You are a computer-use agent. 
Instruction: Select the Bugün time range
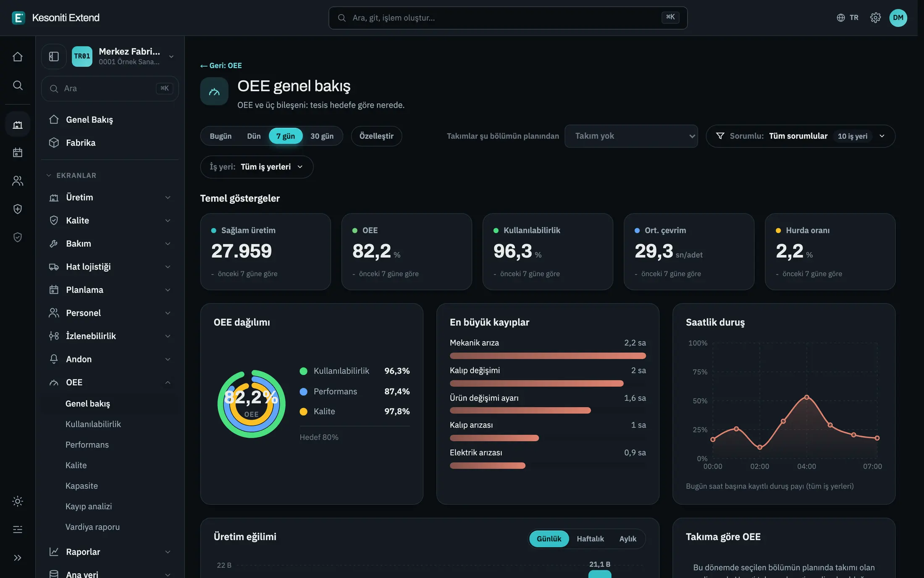pyautogui.click(x=220, y=136)
